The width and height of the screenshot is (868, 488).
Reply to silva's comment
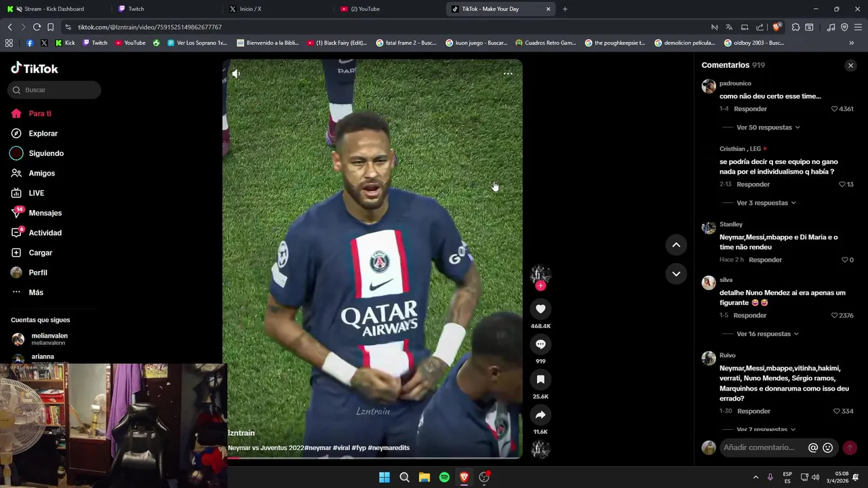[x=749, y=315]
